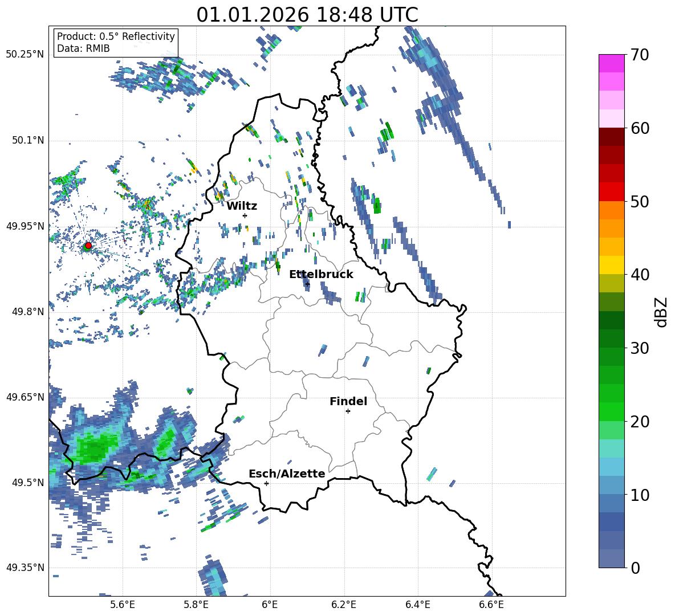The width and height of the screenshot is (675, 616).
Task: Pick the dark maroon swatch below 60
Action: click(x=611, y=137)
